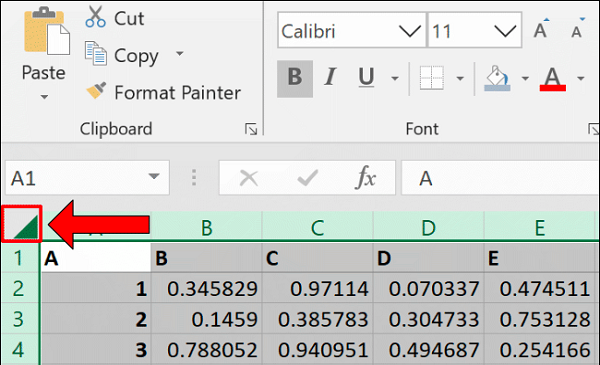600x365 pixels.
Task: Expand the Fill Color dropdown arrow
Action: [525, 78]
